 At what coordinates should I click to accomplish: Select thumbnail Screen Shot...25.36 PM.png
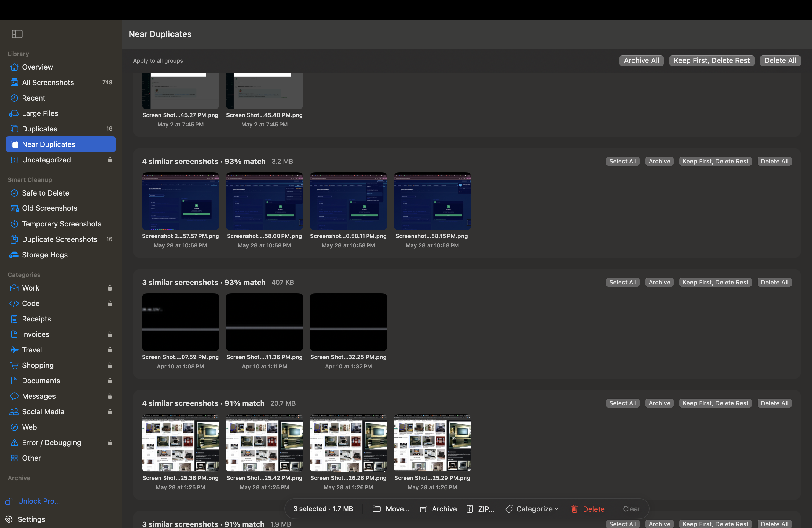(x=180, y=443)
